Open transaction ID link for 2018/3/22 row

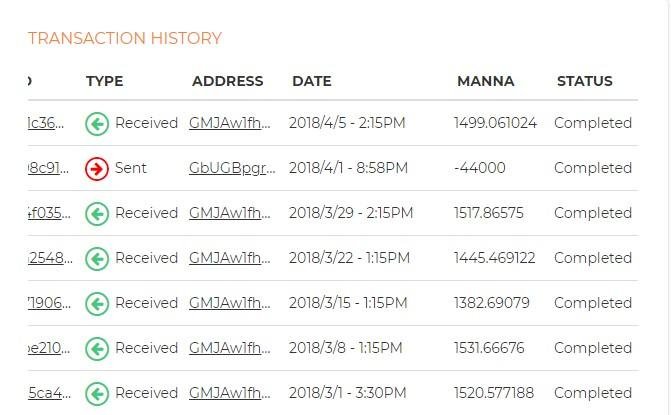pyautogui.click(x=47, y=258)
